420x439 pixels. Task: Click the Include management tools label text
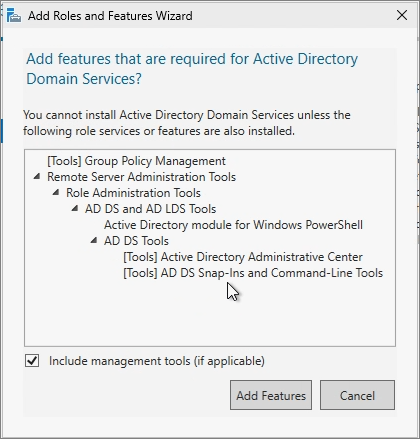point(157,361)
